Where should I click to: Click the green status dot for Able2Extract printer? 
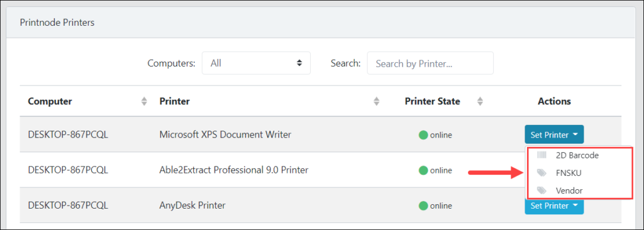(423, 170)
